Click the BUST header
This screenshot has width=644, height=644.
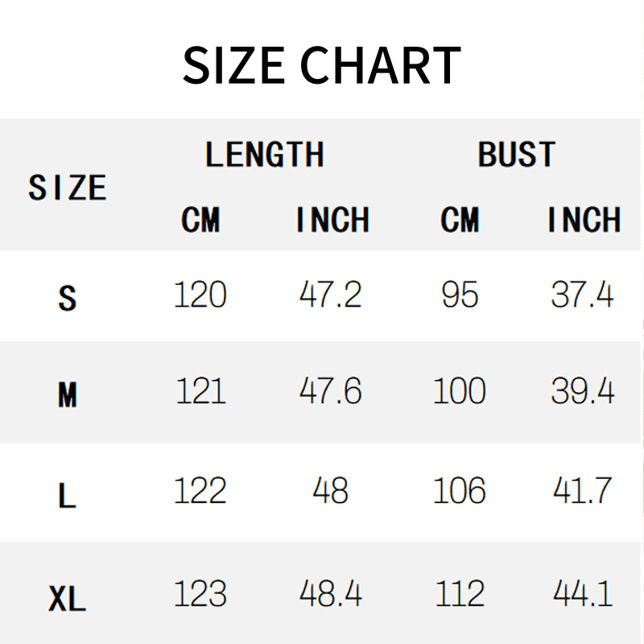coord(516,154)
